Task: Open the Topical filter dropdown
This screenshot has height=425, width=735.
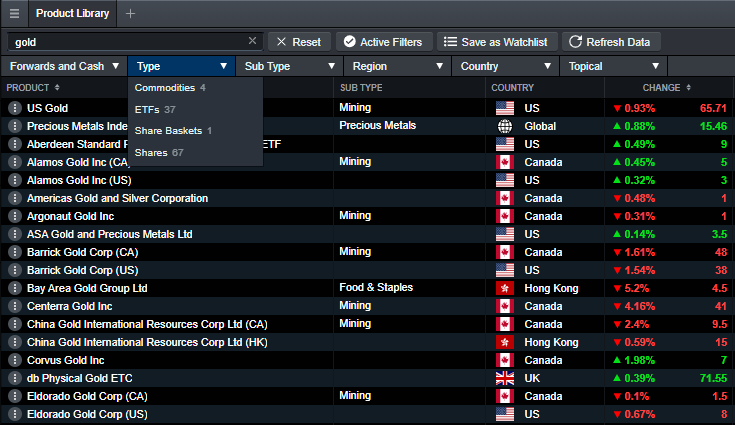Action: (x=614, y=66)
